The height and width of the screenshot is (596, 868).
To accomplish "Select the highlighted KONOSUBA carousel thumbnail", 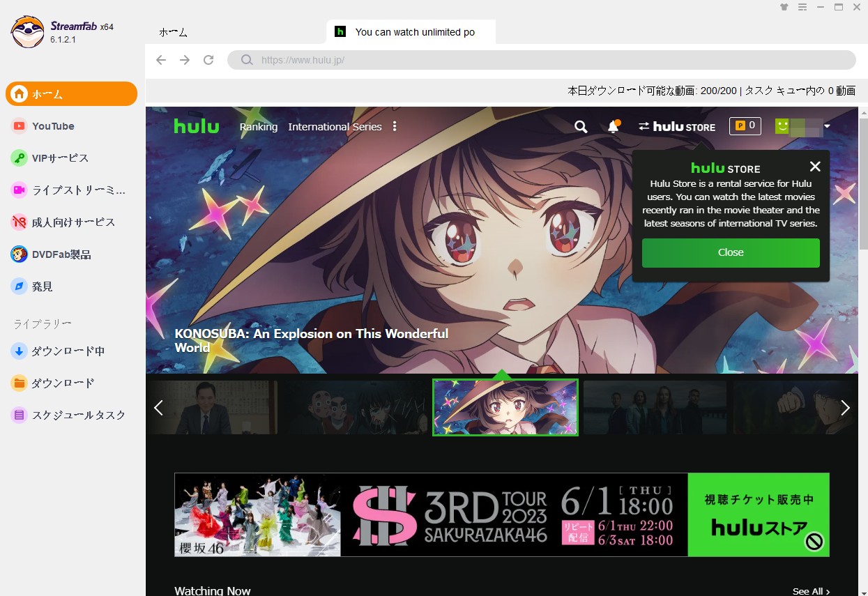I will (505, 407).
